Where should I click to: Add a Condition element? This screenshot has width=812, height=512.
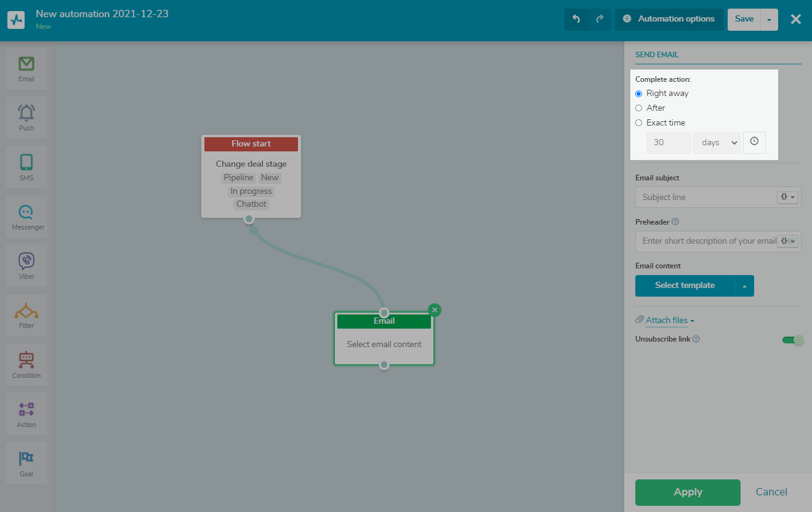(26, 365)
